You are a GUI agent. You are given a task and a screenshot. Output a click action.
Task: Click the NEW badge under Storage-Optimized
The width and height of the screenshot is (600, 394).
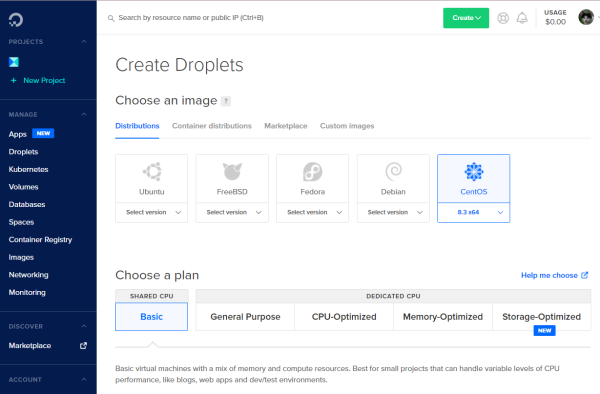click(x=545, y=331)
